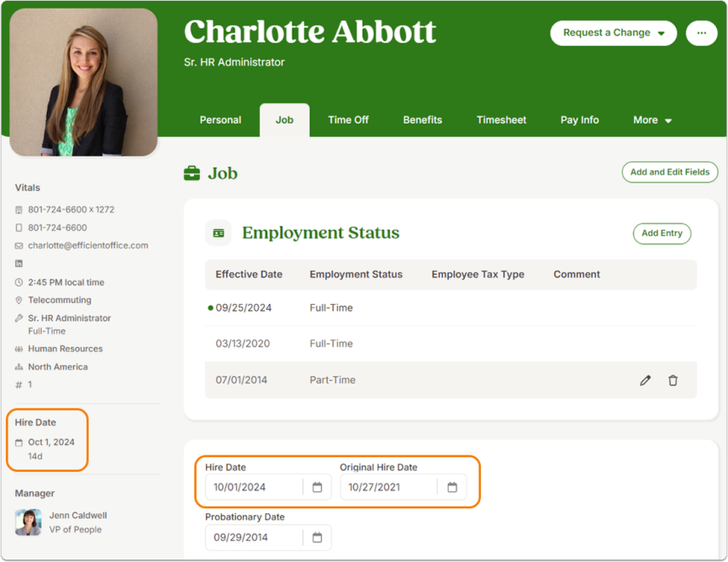Viewport: 728px width, 562px height.
Task: Delete the 07/01/2014 Part-Time entry with the trash icon
Action: pos(673,381)
